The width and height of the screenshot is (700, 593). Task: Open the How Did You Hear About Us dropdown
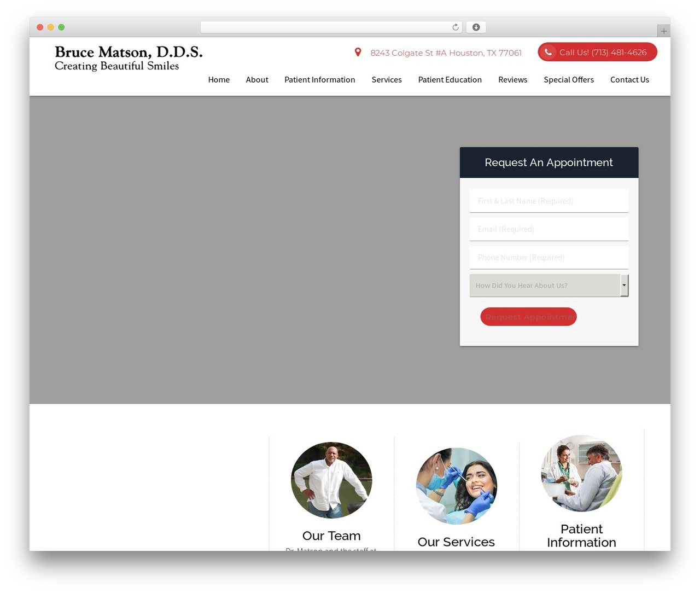pyautogui.click(x=549, y=286)
